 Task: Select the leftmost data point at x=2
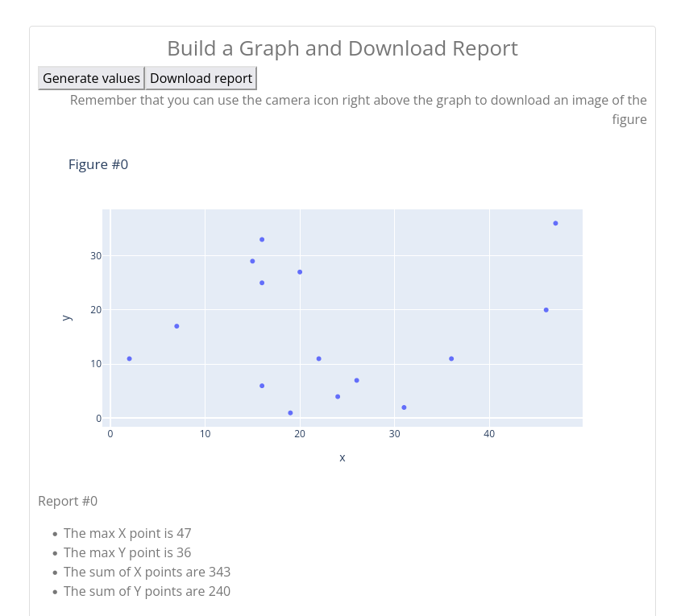130,359
